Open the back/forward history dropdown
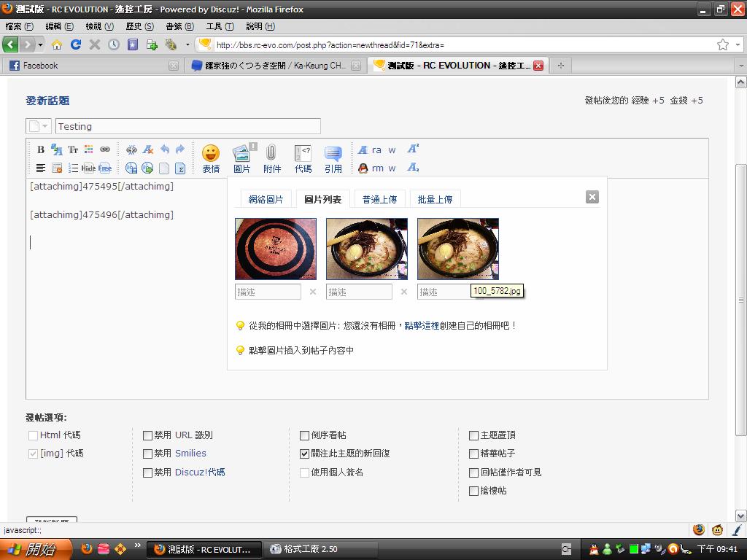Screen dimensions: 747x560 41,44
